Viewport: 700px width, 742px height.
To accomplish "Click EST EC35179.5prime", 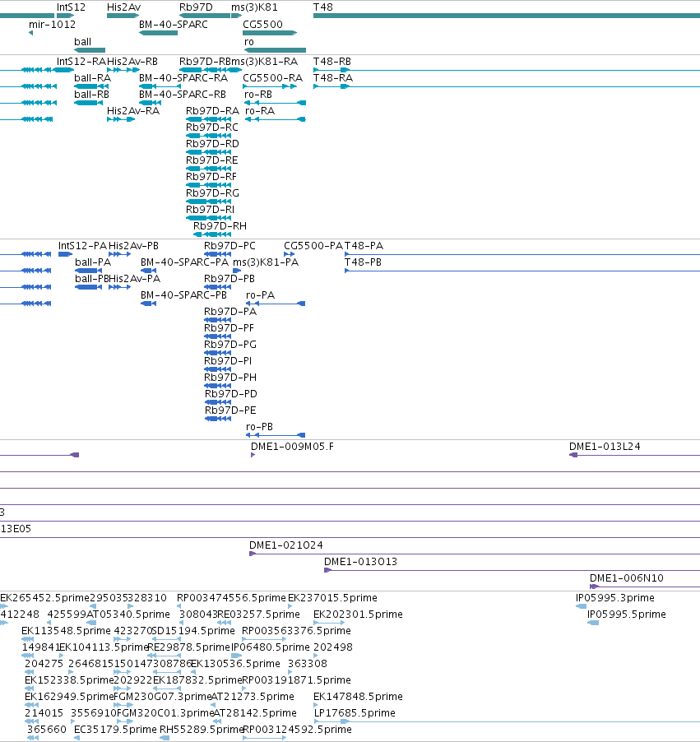I will [115, 730].
